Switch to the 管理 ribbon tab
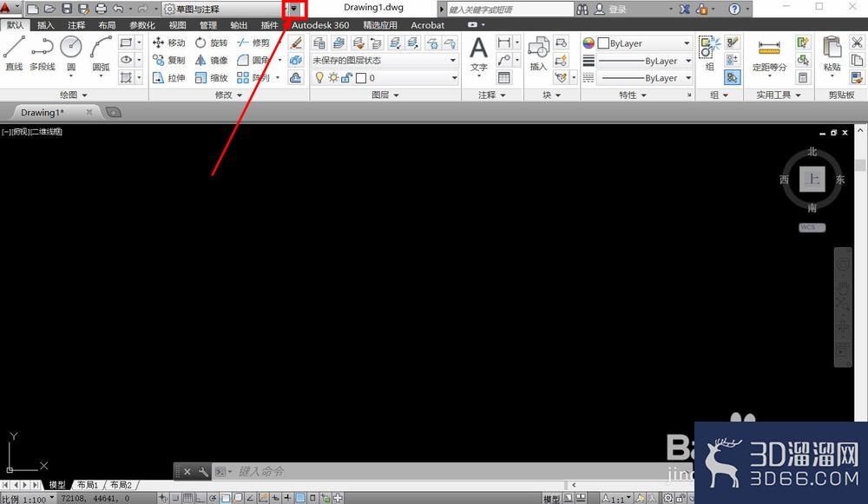 208,25
